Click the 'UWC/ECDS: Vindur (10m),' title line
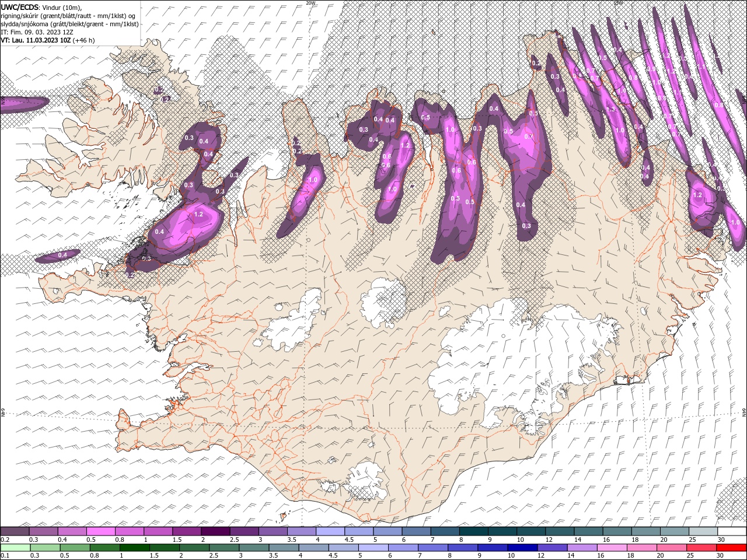The height and width of the screenshot is (560, 747). [x=41, y=7]
